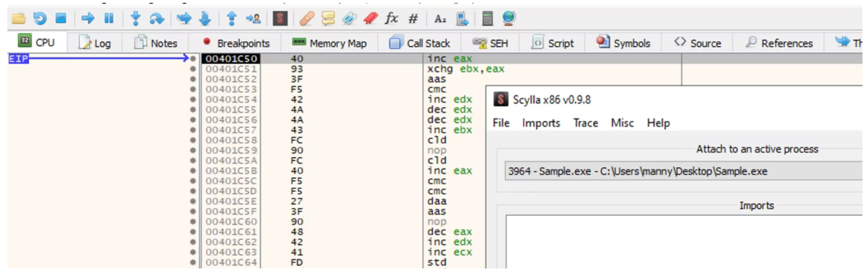
Task: Click the fx functions icon
Action: 391,19
